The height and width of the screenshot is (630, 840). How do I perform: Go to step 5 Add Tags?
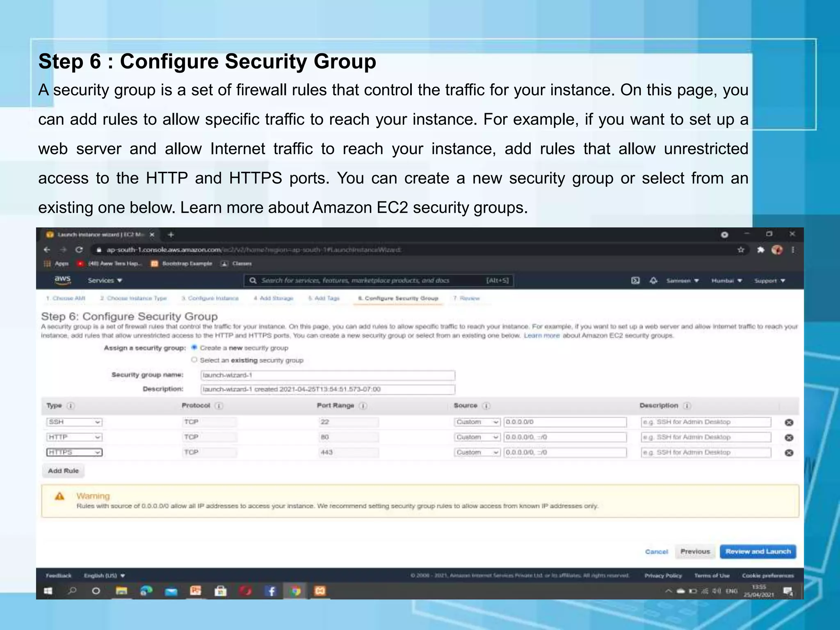click(324, 298)
